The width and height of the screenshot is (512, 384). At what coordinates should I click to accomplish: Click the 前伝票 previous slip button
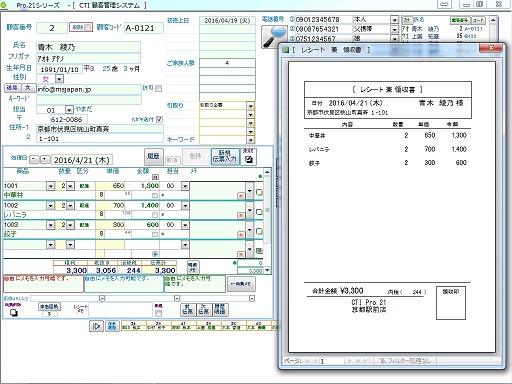pyautogui.click(x=188, y=310)
